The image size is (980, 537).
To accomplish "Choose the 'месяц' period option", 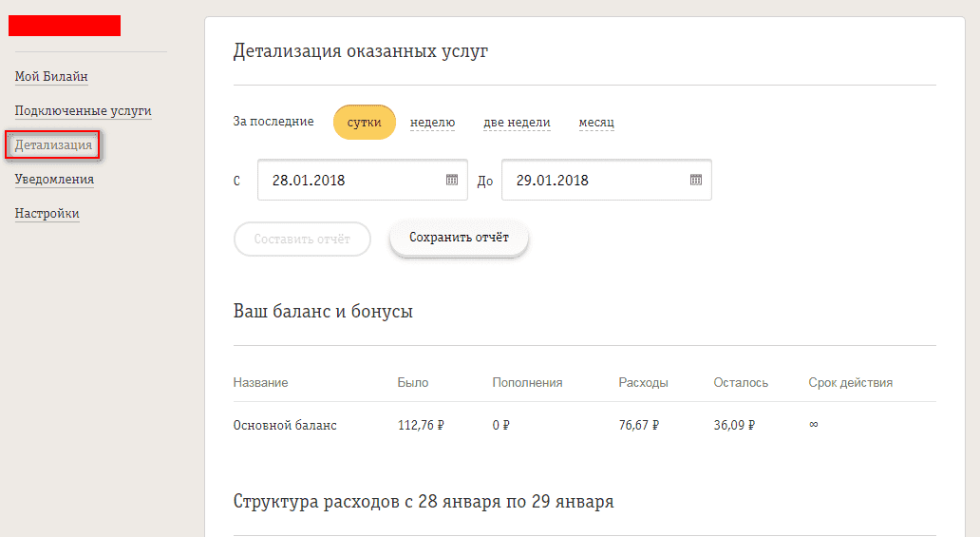I will click(x=596, y=123).
